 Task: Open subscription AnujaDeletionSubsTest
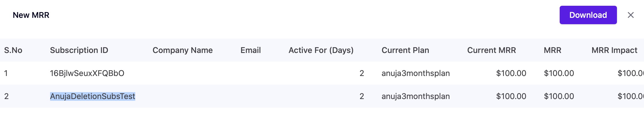click(x=93, y=96)
